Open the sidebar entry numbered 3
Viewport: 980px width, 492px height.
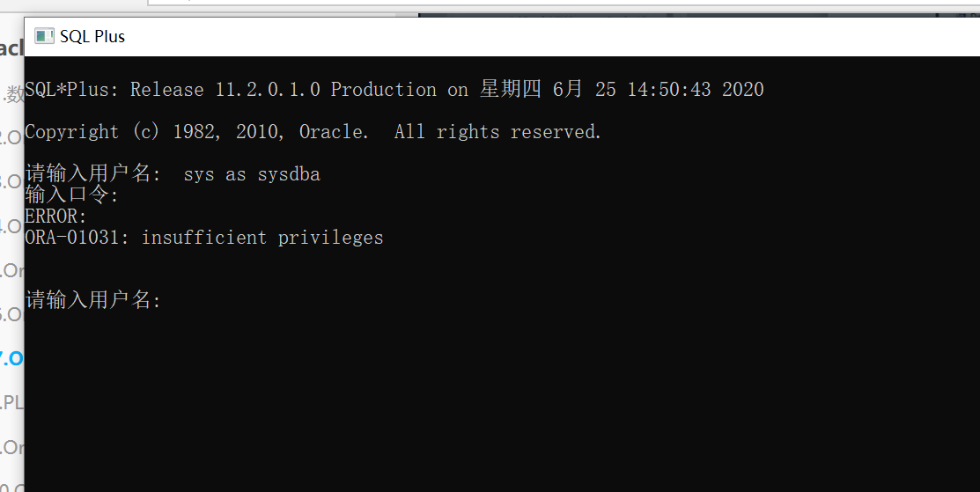pos(11,181)
